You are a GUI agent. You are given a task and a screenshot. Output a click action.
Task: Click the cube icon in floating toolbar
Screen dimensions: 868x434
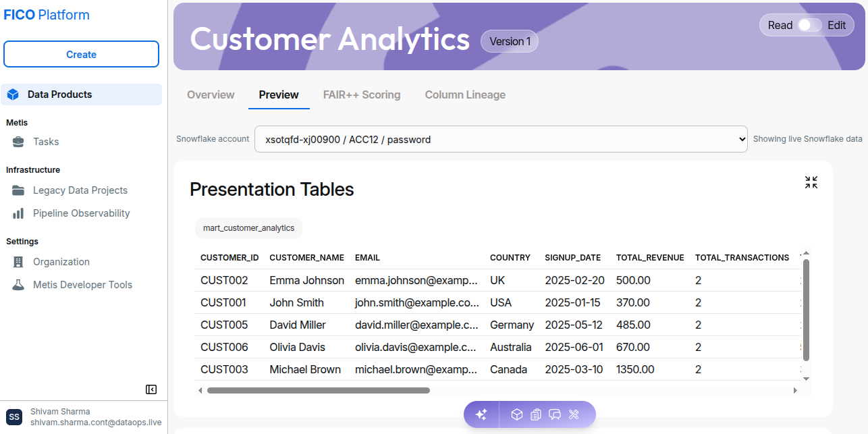coord(517,414)
